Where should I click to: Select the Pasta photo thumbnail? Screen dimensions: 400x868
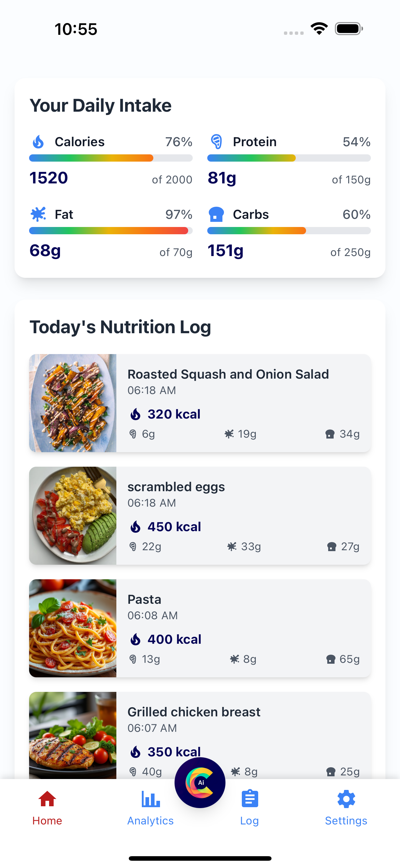click(73, 628)
